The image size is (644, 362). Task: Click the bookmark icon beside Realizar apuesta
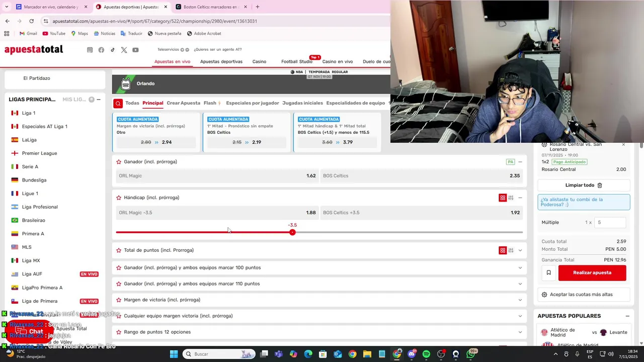click(548, 273)
